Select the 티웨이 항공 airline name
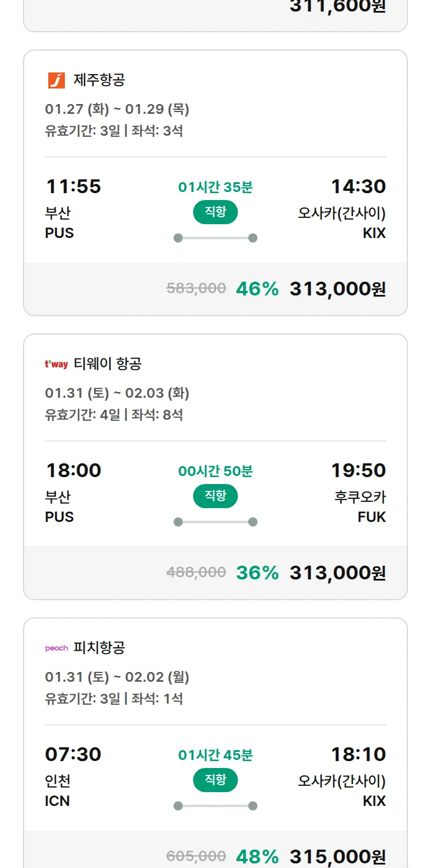 click(x=107, y=364)
